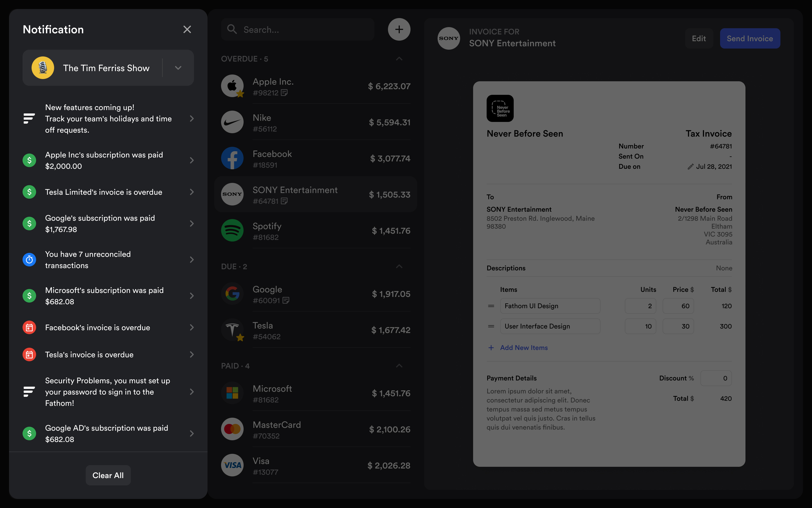Click the Apple Inc. logo
Image resolution: width=812 pixels, height=508 pixels.
(x=232, y=86)
